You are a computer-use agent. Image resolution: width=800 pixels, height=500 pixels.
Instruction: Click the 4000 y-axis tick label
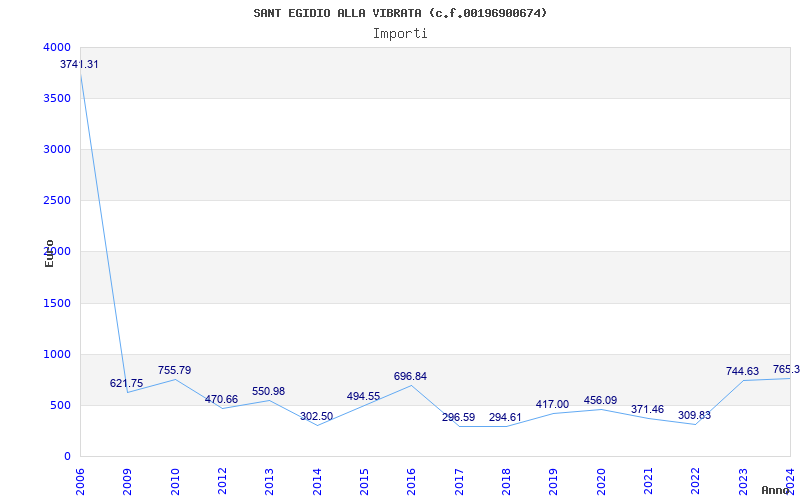coord(57,47)
